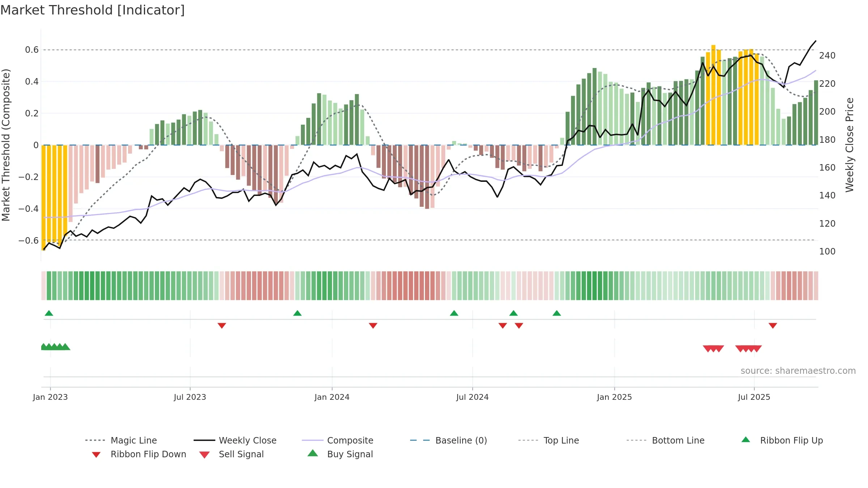868x488 pixels.
Task: Click the chart title Market Threshold [Indicator]
Action: 93,10
